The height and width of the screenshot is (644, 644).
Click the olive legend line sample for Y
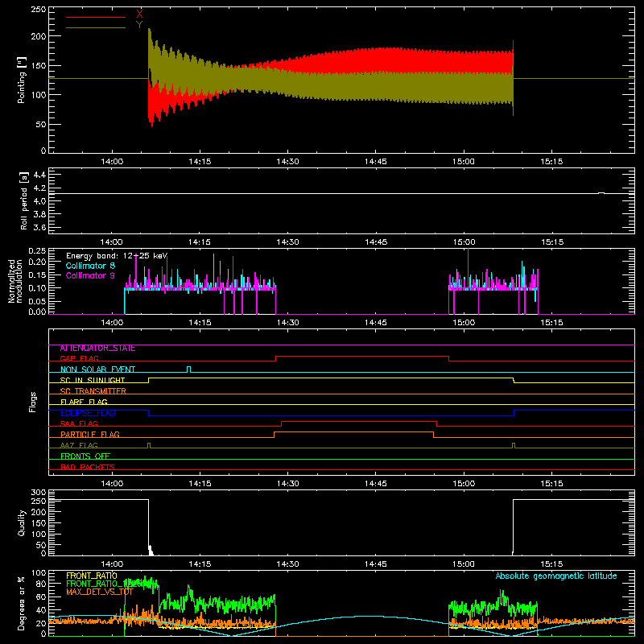coord(96,27)
